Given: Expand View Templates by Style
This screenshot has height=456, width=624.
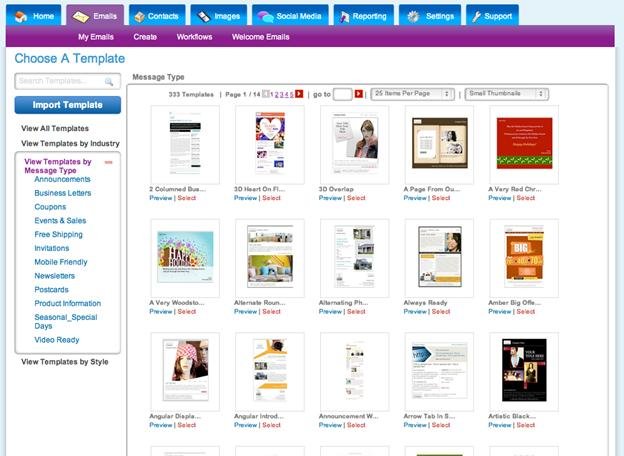Looking at the screenshot, I should coord(65,362).
